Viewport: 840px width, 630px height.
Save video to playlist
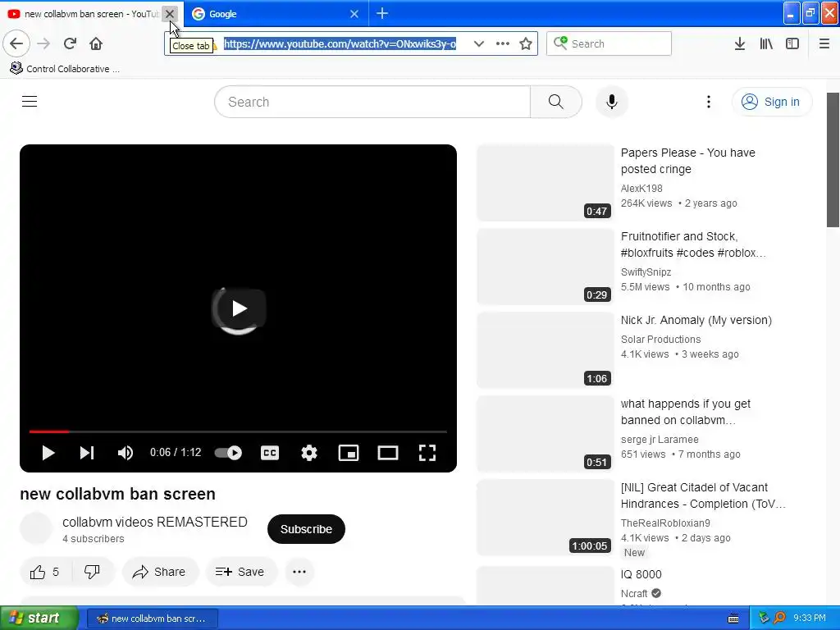(x=240, y=572)
